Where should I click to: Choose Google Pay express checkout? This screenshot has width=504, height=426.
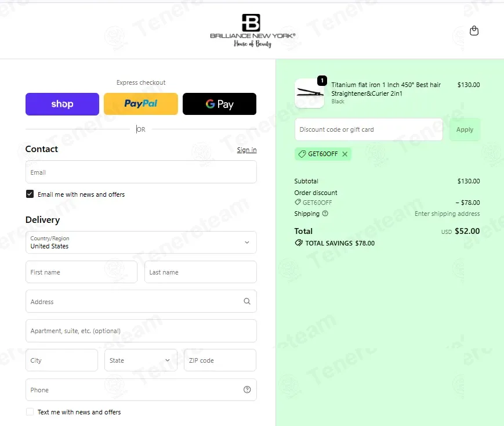(220, 104)
